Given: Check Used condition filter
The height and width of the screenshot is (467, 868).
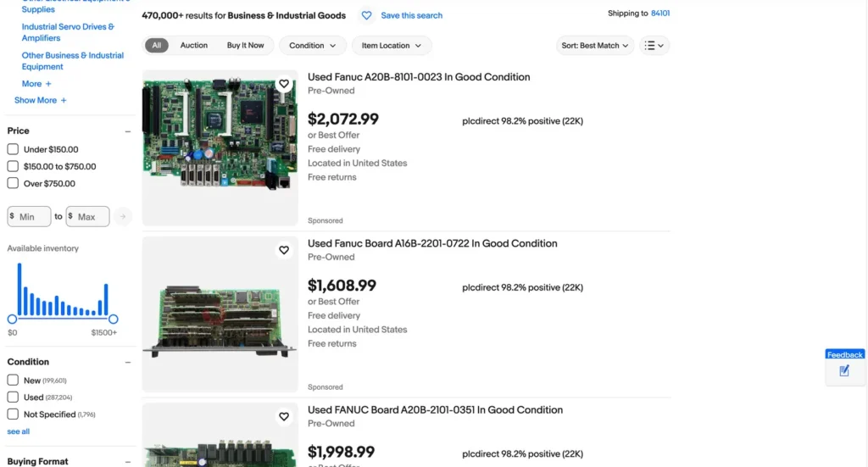Looking at the screenshot, I should [x=13, y=398].
